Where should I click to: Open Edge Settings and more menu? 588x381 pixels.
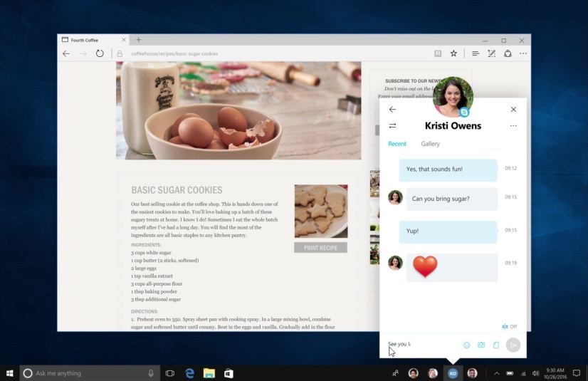(523, 53)
